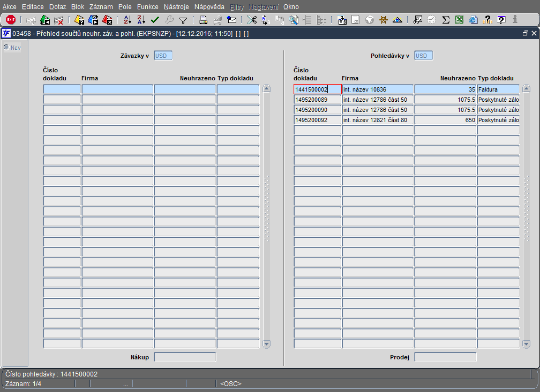The width and height of the screenshot is (540, 392).
Task: Click the Sigma sum icon
Action: click(x=446, y=20)
